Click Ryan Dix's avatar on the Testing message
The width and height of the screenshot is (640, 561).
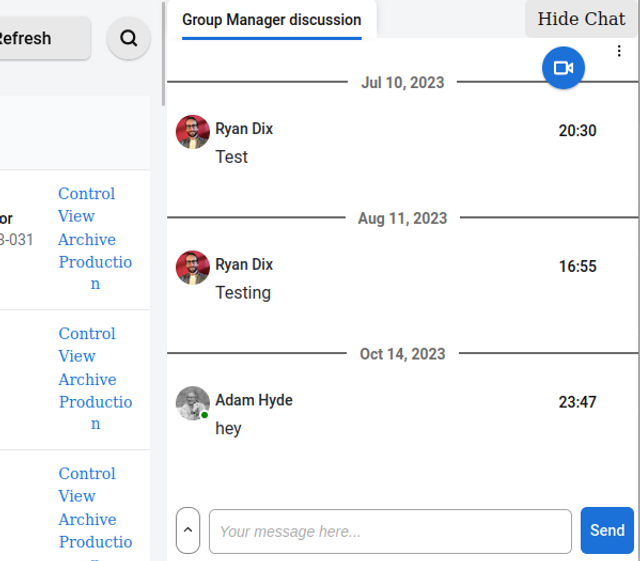193,268
